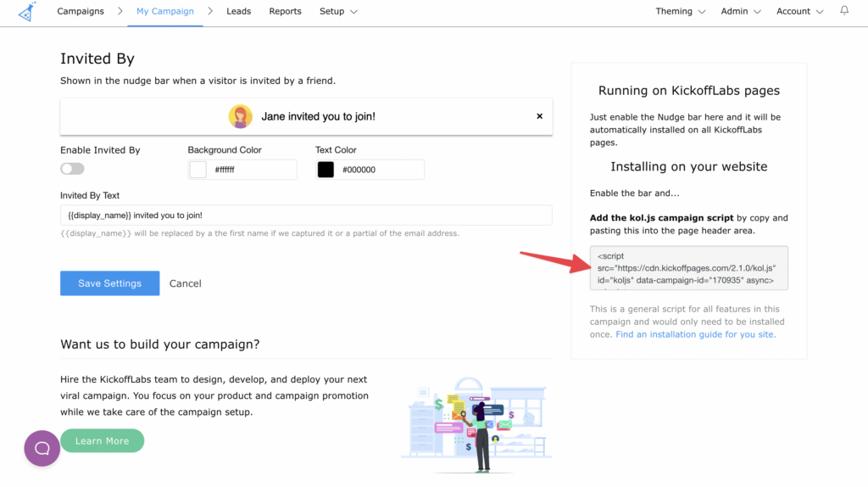Open the installation guide link
Image resolution: width=868 pixels, height=487 pixels.
(696, 334)
